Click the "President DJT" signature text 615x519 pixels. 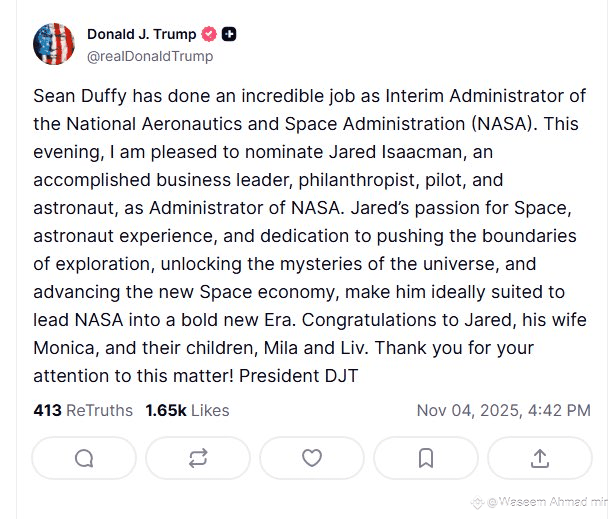tap(309, 376)
